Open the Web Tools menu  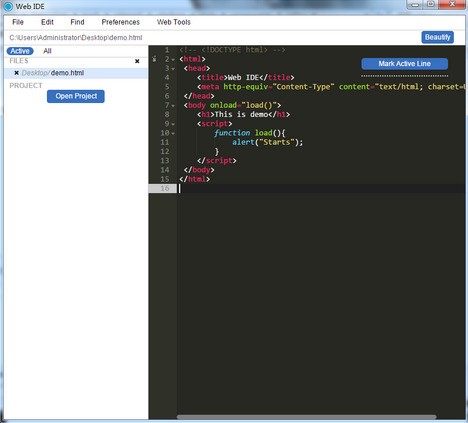pyautogui.click(x=173, y=22)
